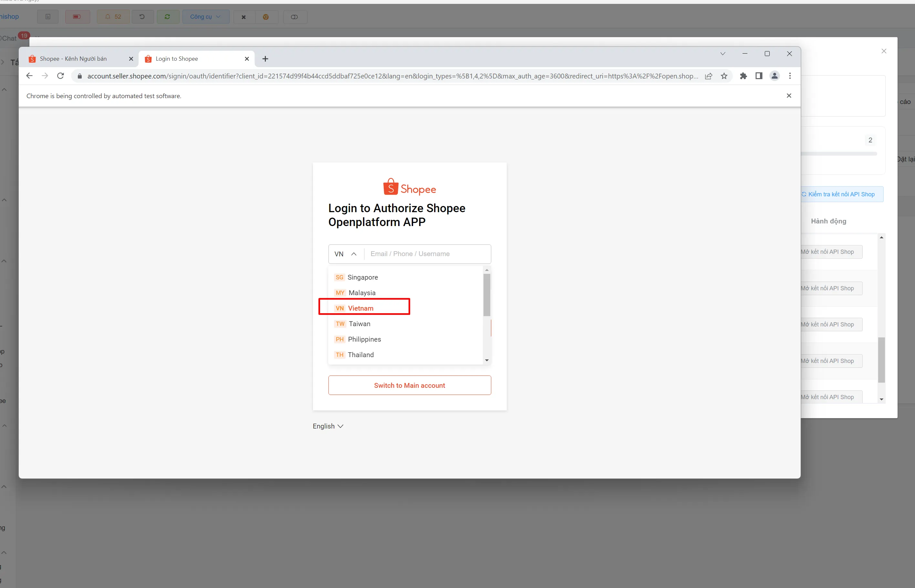The width and height of the screenshot is (915, 588).
Task: Toggle Chrome side panel icon
Action: click(759, 76)
